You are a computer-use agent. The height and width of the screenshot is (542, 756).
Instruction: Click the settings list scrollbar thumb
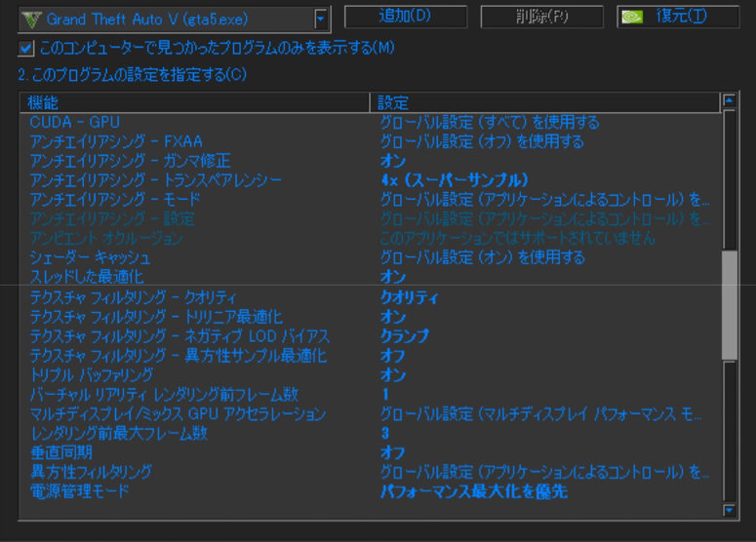click(x=729, y=304)
